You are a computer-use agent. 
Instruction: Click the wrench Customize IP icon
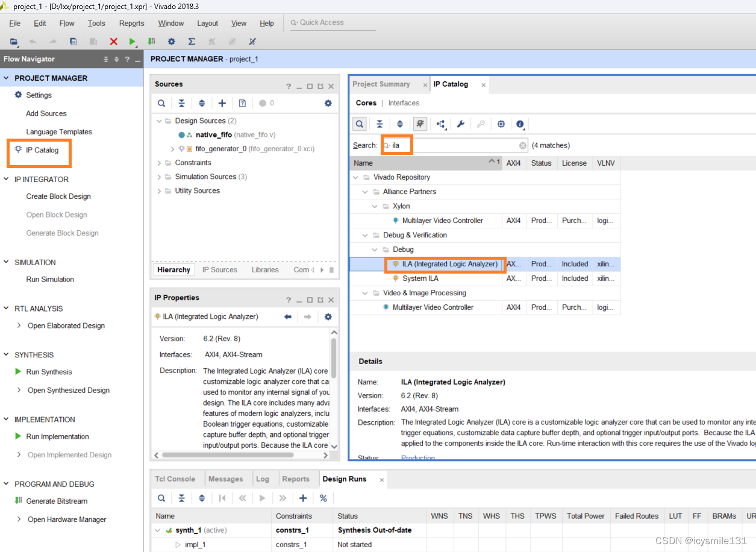pyautogui.click(x=461, y=124)
